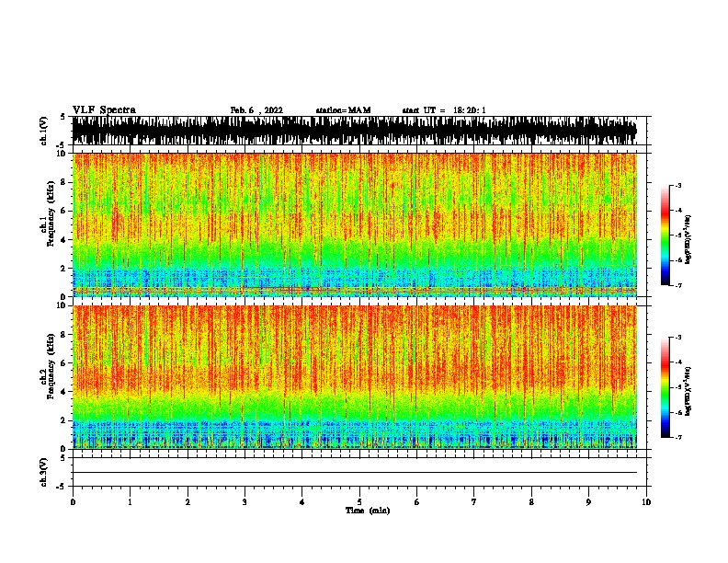Image resolution: width=728 pixels, height=563 pixels.
Task: Click the flat ch.3 voltage trace line
Action: 355,473
